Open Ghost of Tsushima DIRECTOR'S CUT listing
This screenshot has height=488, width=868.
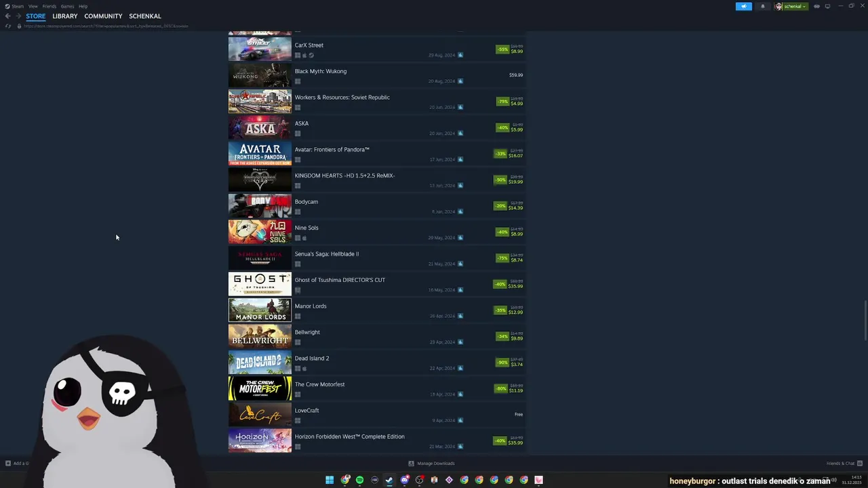(376, 284)
